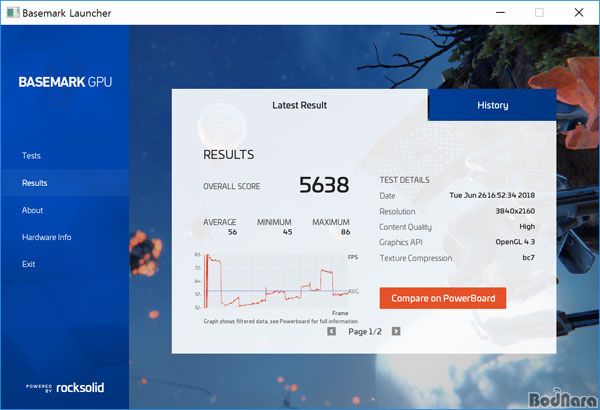Switch to the Latest Result tab

[300, 105]
